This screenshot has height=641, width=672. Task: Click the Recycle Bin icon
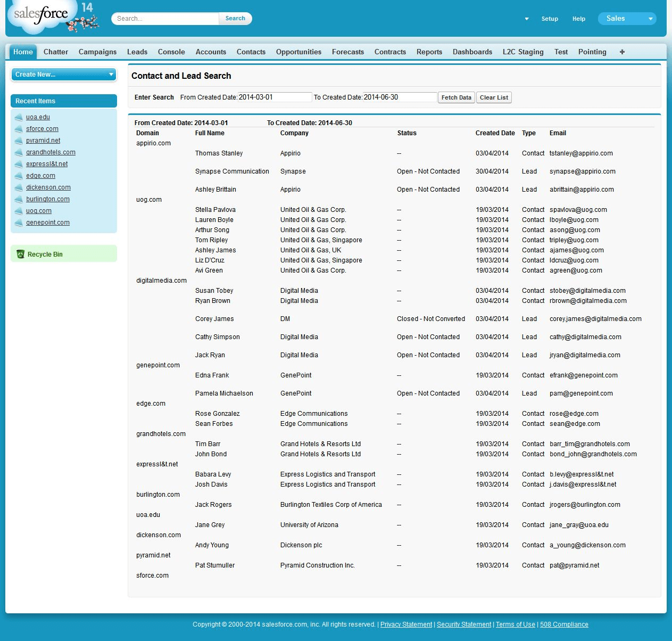pyautogui.click(x=21, y=254)
